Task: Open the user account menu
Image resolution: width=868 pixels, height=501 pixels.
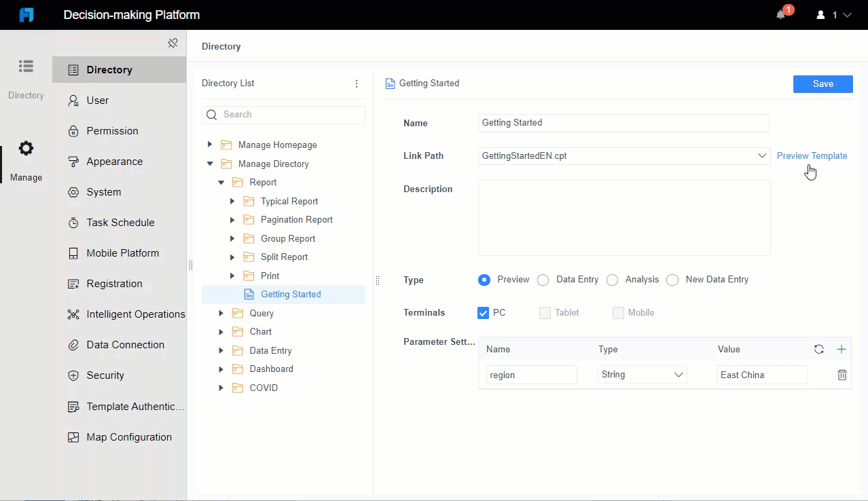Action: [834, 15]
